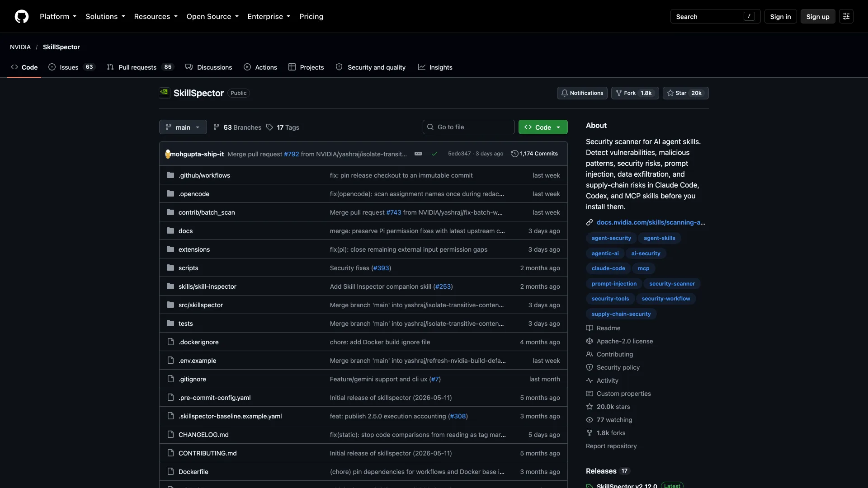Click the book icon beside Readme
Image resolution: width=868 pixels, height=488 pixels.
590,328
